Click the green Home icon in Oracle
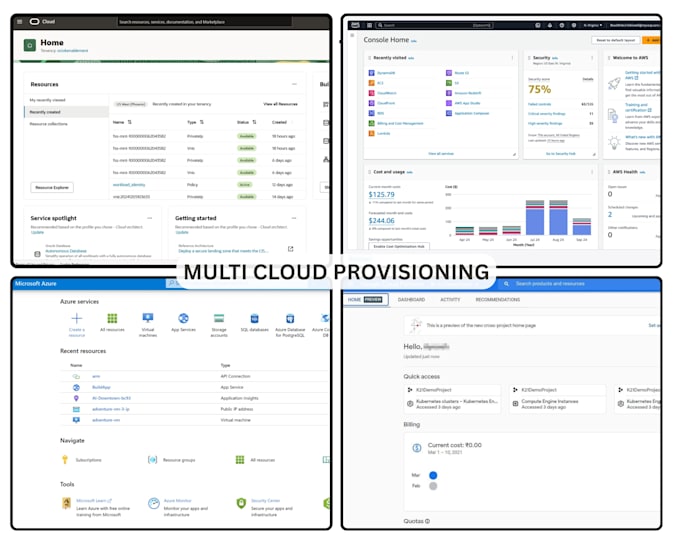This screenshot has height=544, width=680. click(30, 45)
